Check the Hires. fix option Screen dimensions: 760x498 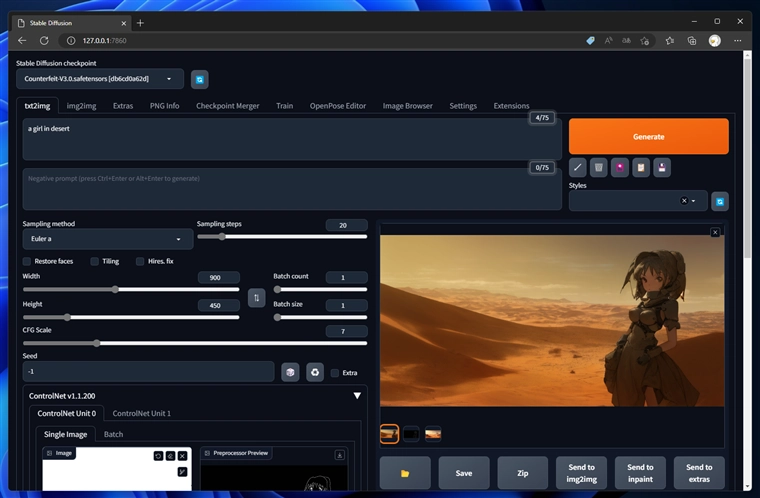(140, 261)
